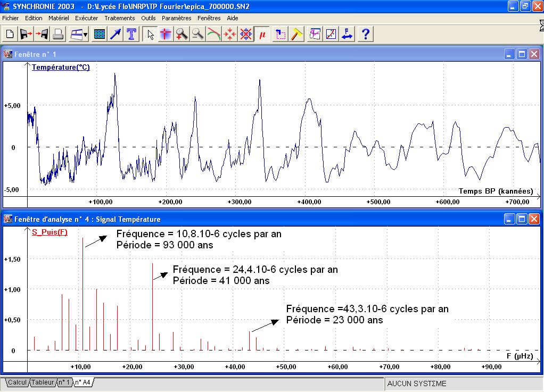This screenshot has height=392, width=544.
Task: Maximize the Fenêtre n° 1 window
Action: tap(522, 54)
